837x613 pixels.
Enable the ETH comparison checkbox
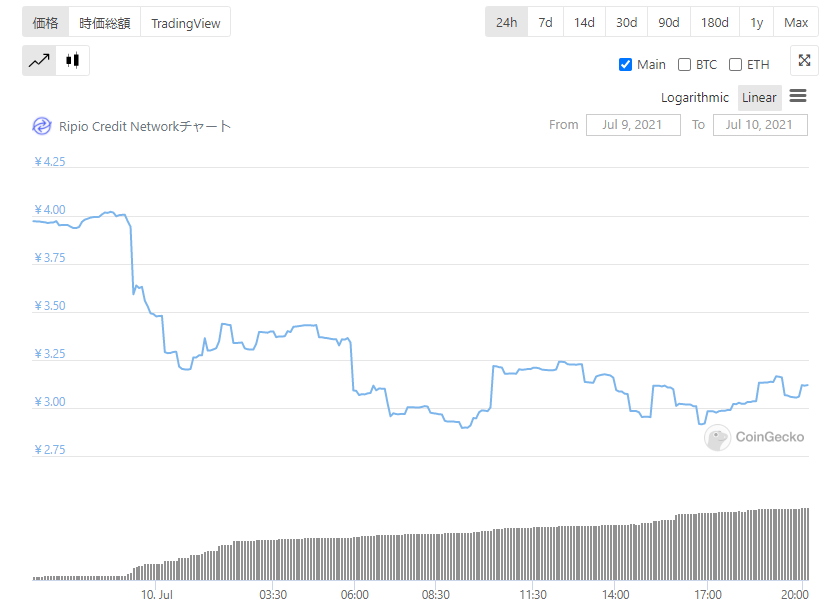tap(735, 65)
